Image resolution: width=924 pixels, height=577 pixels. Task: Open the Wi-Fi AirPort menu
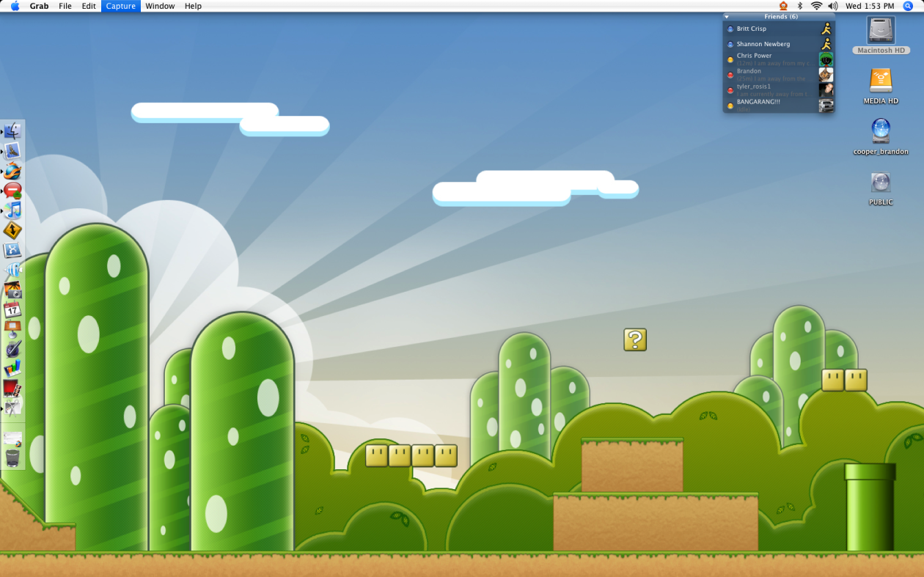tap(816, 6)
